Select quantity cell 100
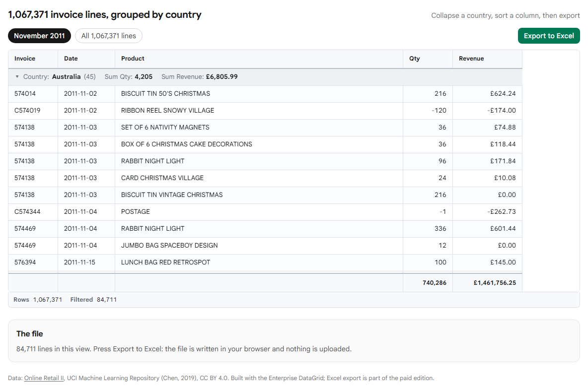 [428, 262]
